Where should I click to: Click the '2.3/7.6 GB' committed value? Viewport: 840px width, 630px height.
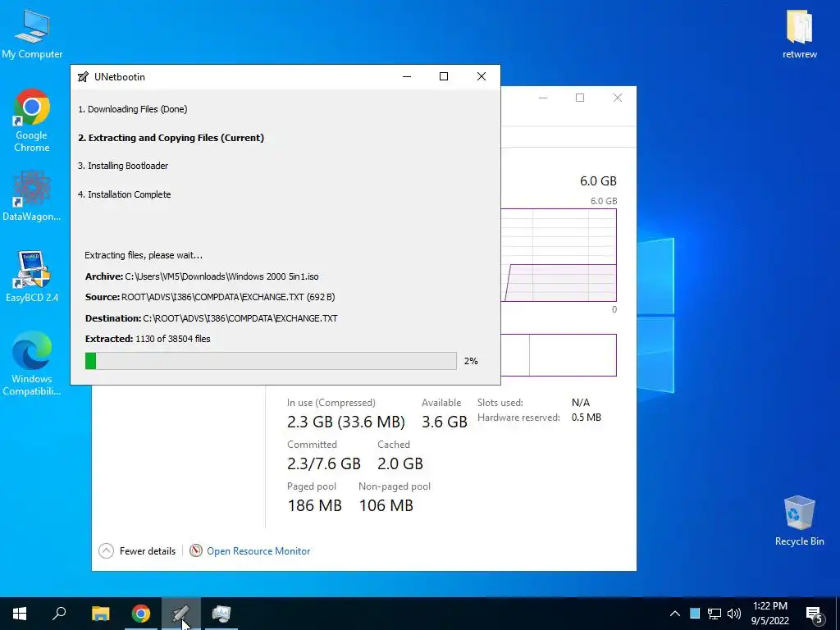click(324, 463)
